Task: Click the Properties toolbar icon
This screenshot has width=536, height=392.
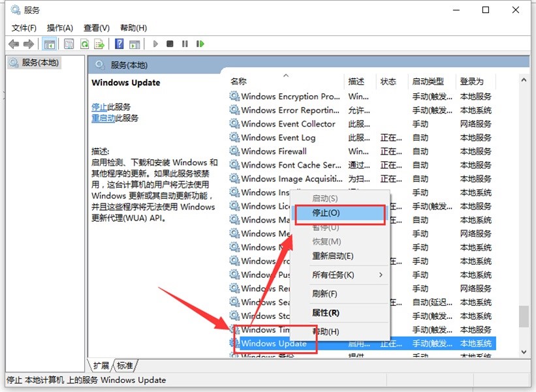Action: coord(69,44)
